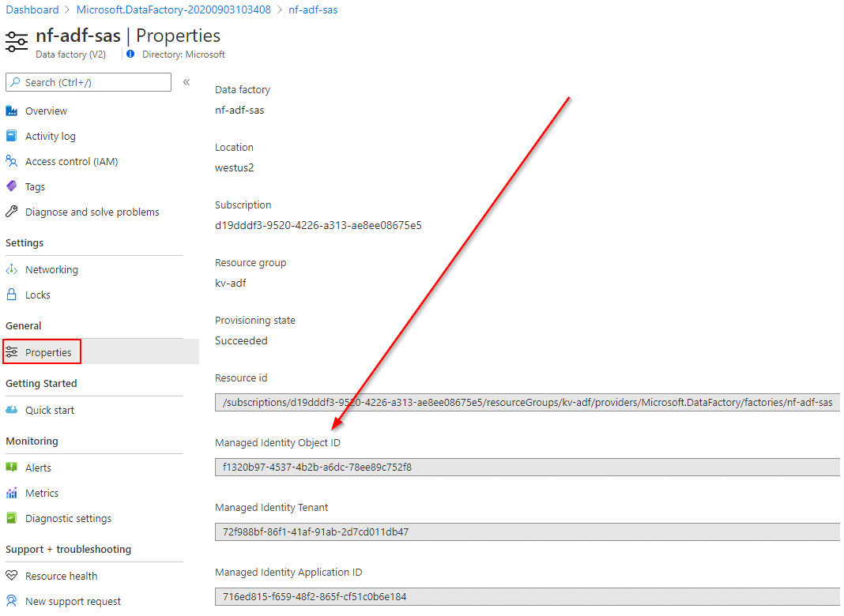Open the Properties menu item
Viewport: 844px width, 616px height.
pyautogui.click(x=48, y=353)
